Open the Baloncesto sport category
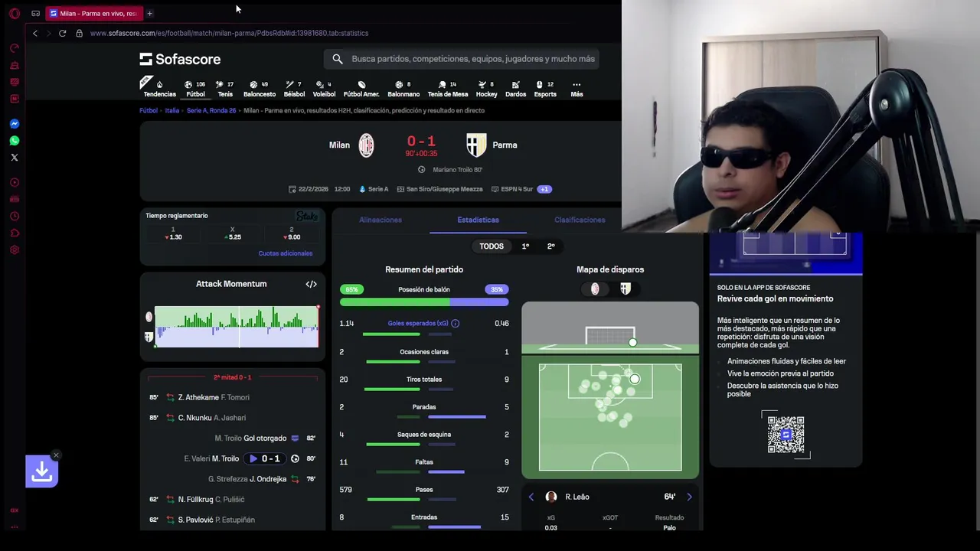Viewport: 980px width, 551px height. click(260, 89)
